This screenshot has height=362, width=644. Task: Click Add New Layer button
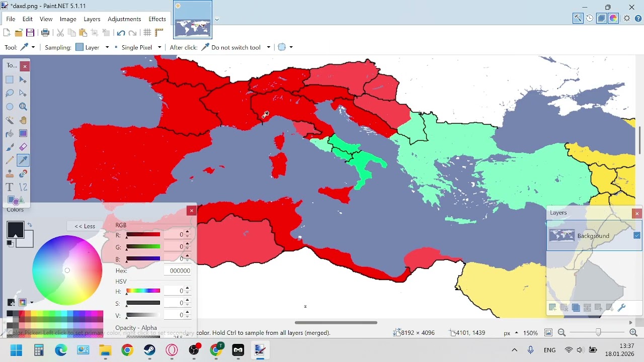click(552, 308)
